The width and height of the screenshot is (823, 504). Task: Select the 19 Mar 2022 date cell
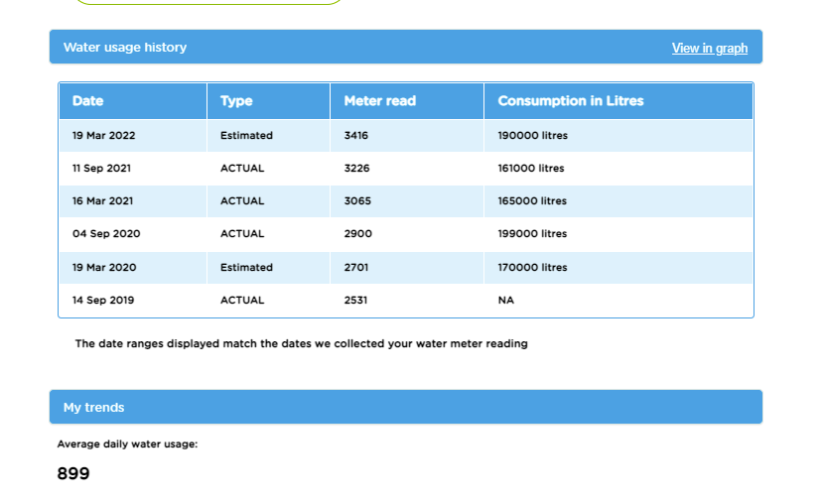pos(104,135)
